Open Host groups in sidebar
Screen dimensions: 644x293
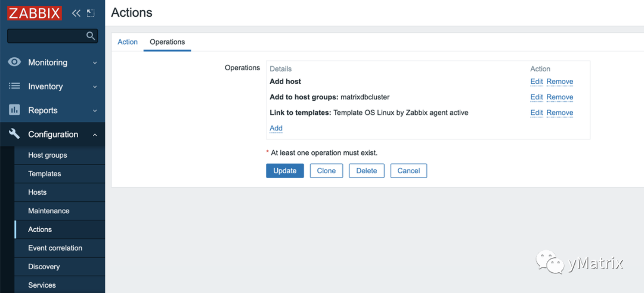point(48,155)
